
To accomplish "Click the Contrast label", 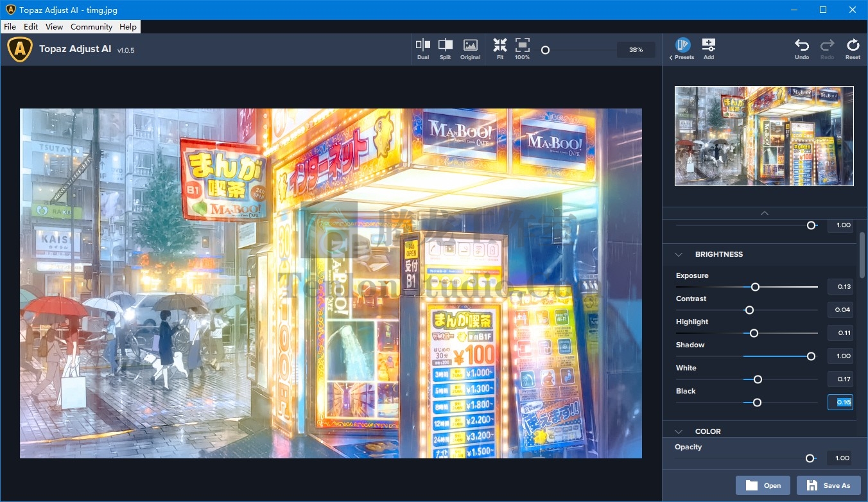I will (x=691, y=299).
